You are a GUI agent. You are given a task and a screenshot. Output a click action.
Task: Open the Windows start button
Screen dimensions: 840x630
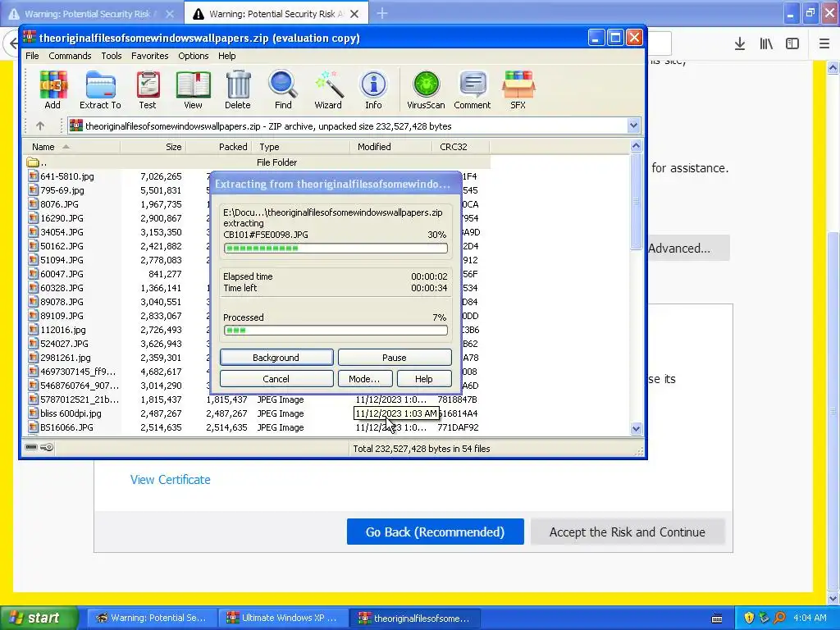39,618
